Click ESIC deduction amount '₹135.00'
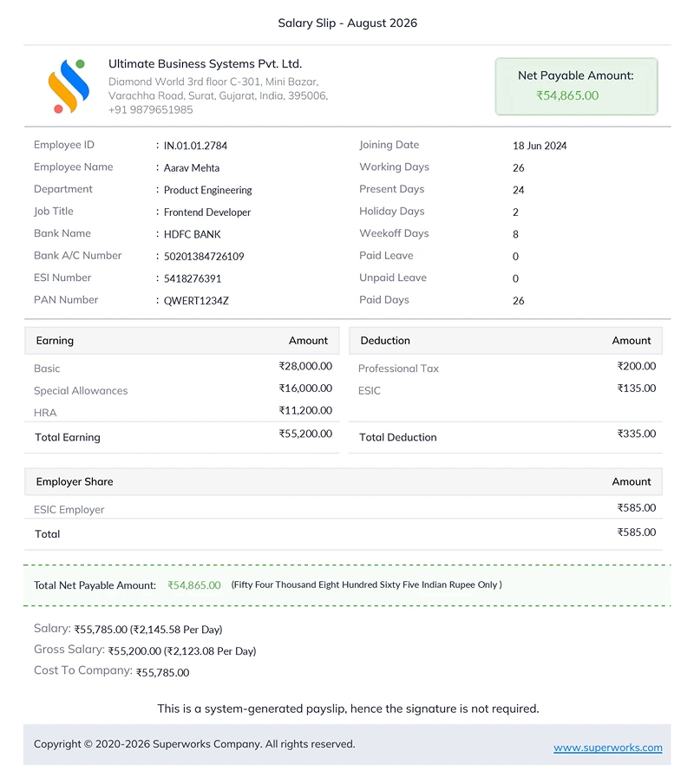Image resolution: width=694 pixels, height=784 pixels. (x=637, y=388)
